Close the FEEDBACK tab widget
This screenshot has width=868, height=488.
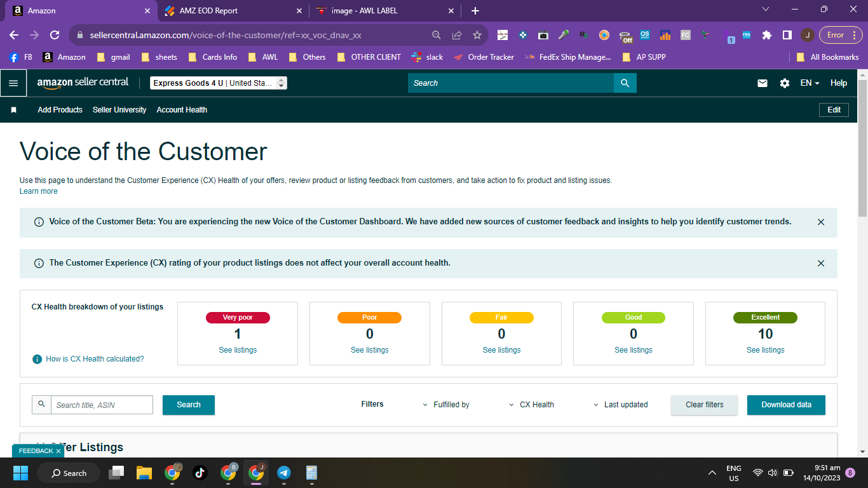point(58,451)
